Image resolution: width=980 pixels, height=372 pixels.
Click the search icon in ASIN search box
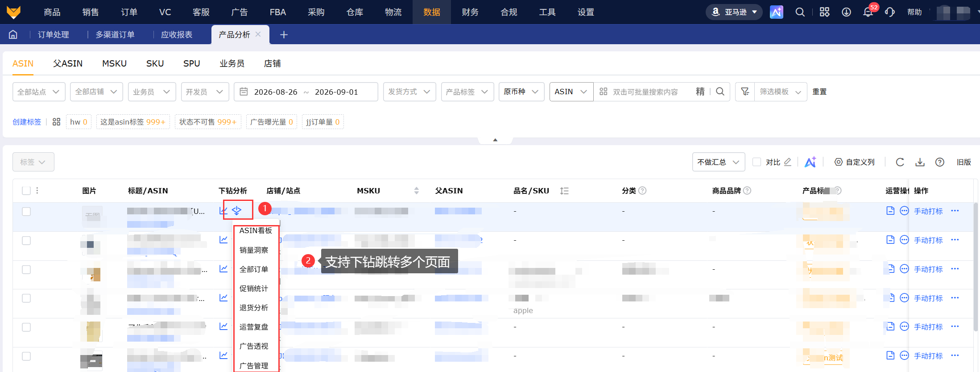(720, 92)
